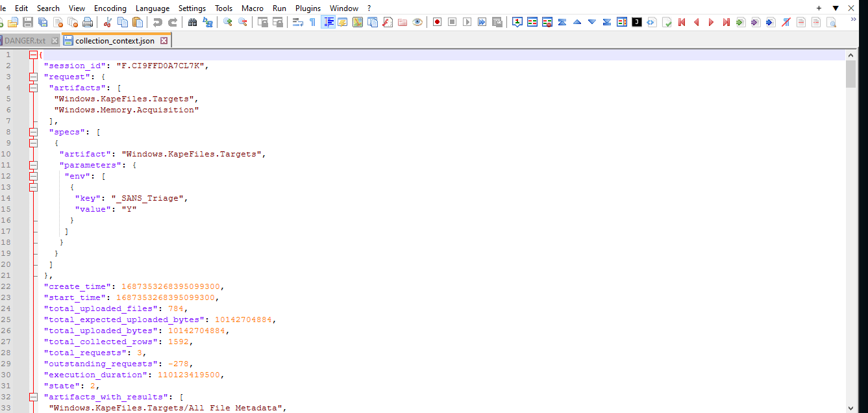This screenshot has width=868, height=413.
Task: Open the Replace dialog icon
Action: click(x=208, y=22)
